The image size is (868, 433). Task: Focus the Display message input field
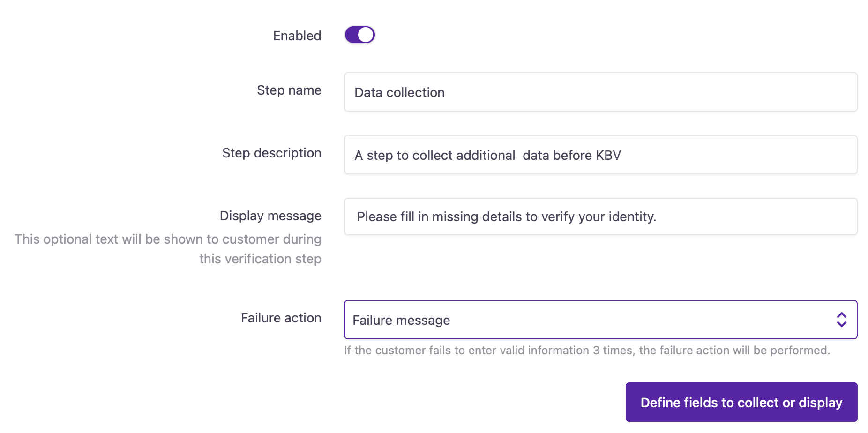coord(750,216)
